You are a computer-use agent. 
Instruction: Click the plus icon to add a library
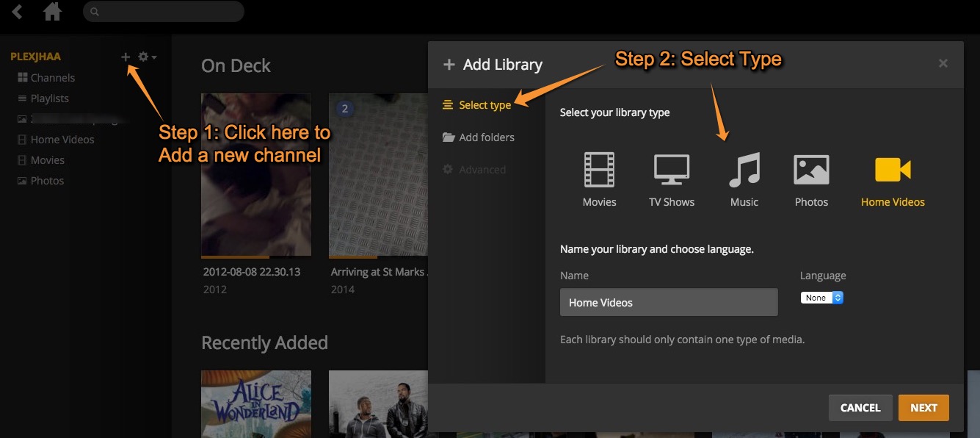click(125, 57)
